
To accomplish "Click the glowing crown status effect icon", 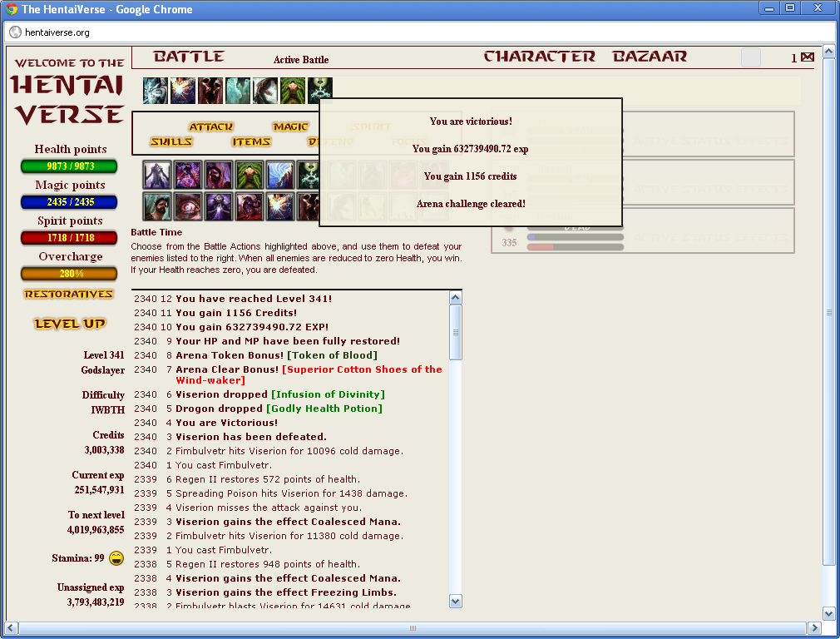I will (x=320, y=91).
